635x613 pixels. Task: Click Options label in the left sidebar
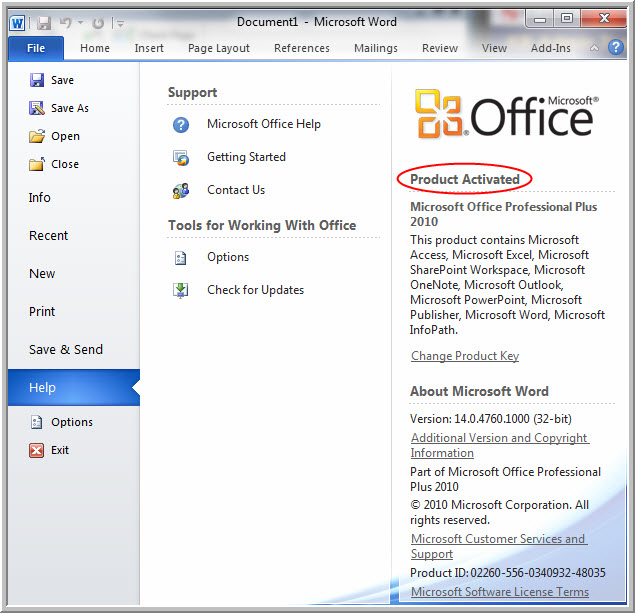click(x=72, y=422)
